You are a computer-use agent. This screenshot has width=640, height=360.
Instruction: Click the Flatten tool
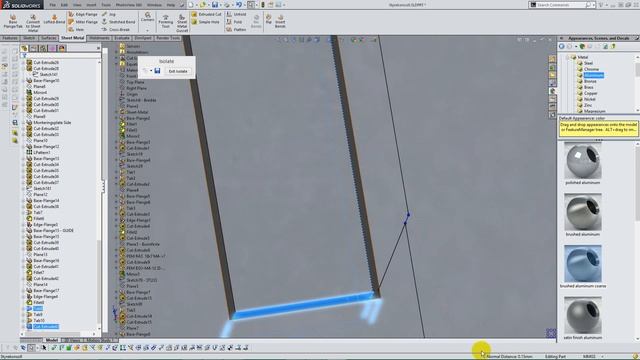tap(236, 29)
